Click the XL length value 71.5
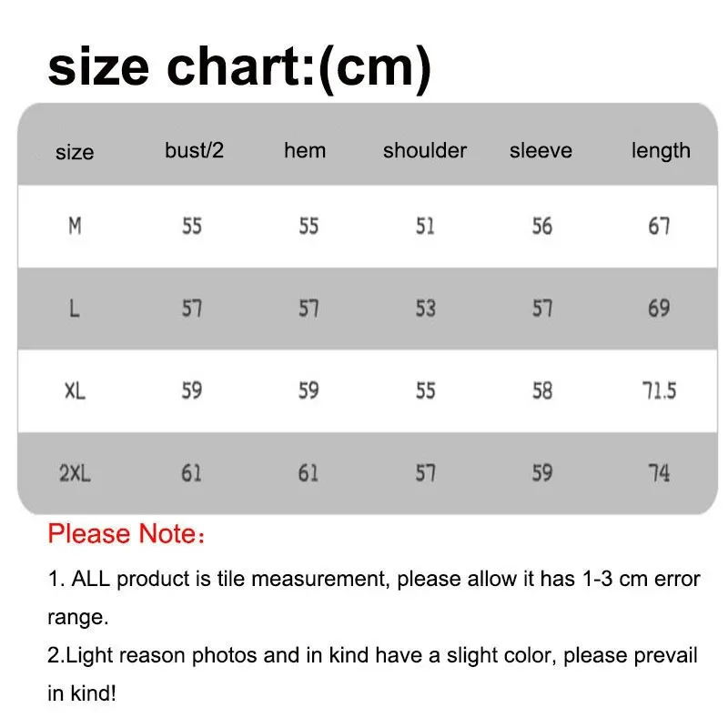This screenshot has width=728, height=728. pos(659,390)
